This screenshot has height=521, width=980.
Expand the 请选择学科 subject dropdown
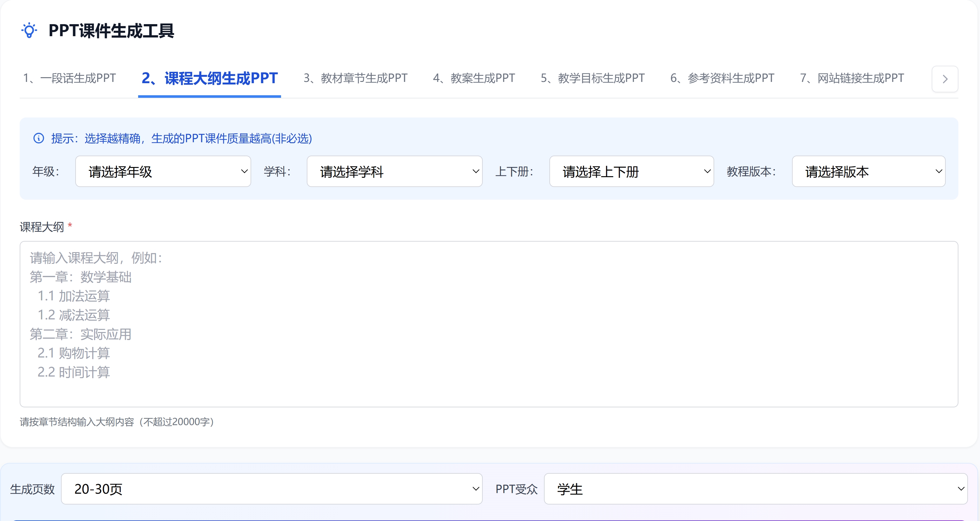[394, 171]
